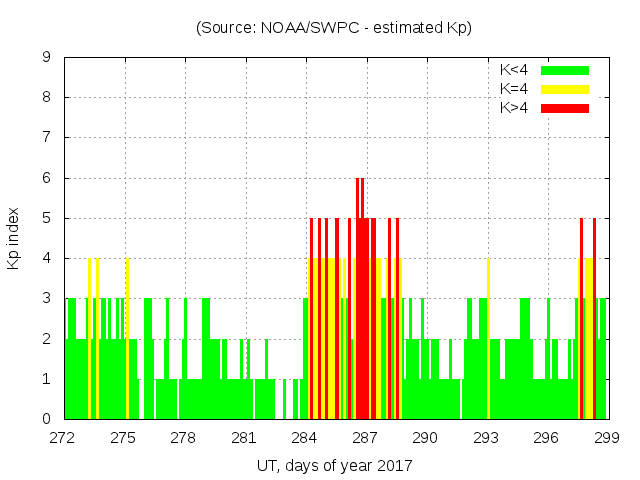Click the NOAA/SWPC source chart title
640x480 pixels.
(334, 28)
